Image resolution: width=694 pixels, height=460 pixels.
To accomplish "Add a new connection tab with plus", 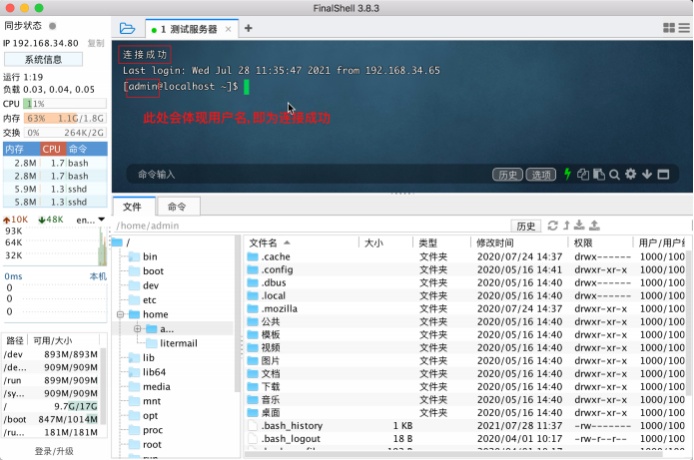I will tap(248, 28).
